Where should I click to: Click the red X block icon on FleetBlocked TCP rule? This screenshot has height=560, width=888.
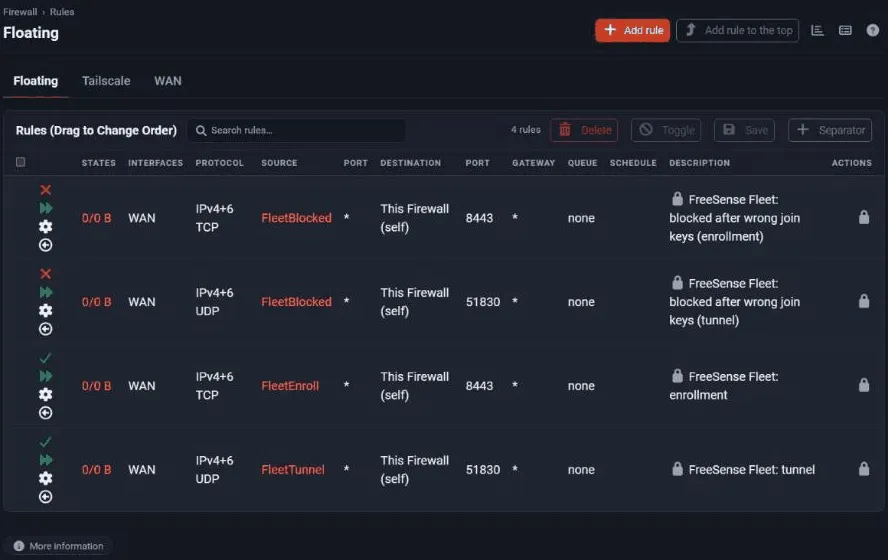point(45,190)
